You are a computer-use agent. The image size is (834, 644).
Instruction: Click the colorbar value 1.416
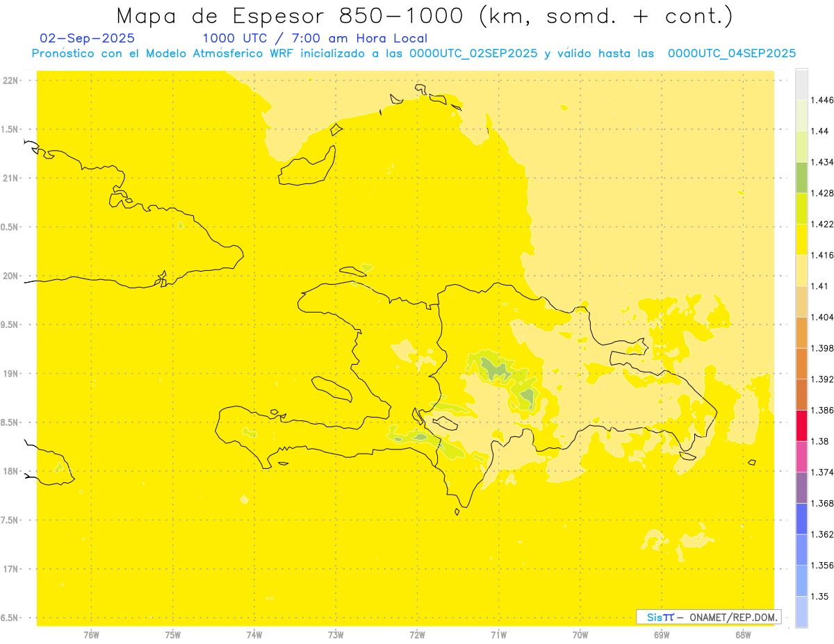click(x=824, y=255)
